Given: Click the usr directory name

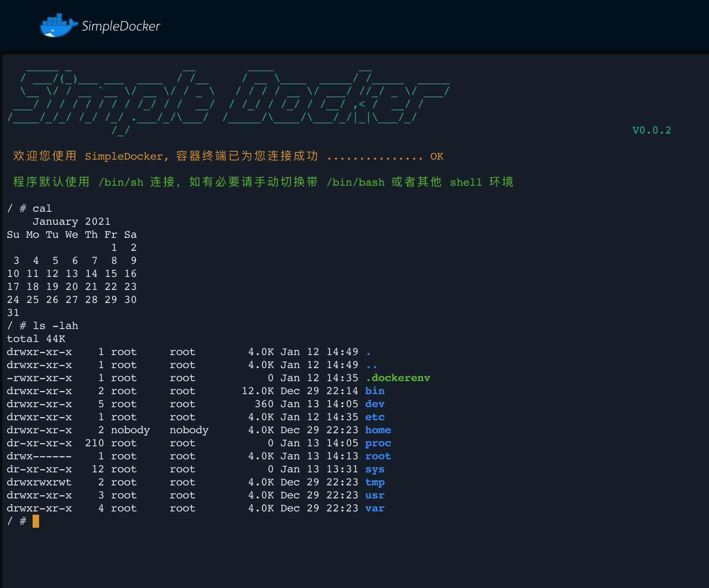Looking at the screenshot, I should click(x=375, y=495).
